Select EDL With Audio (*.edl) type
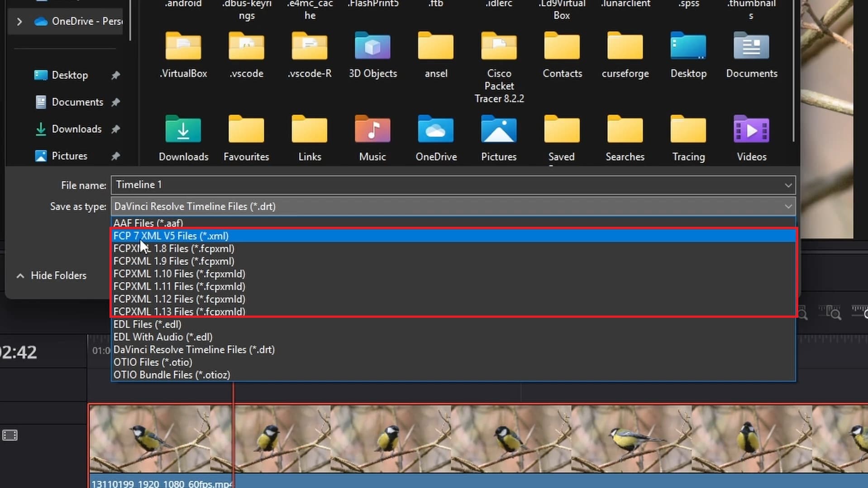The width and height of the screenshot is (868, 488). (453, 337)
